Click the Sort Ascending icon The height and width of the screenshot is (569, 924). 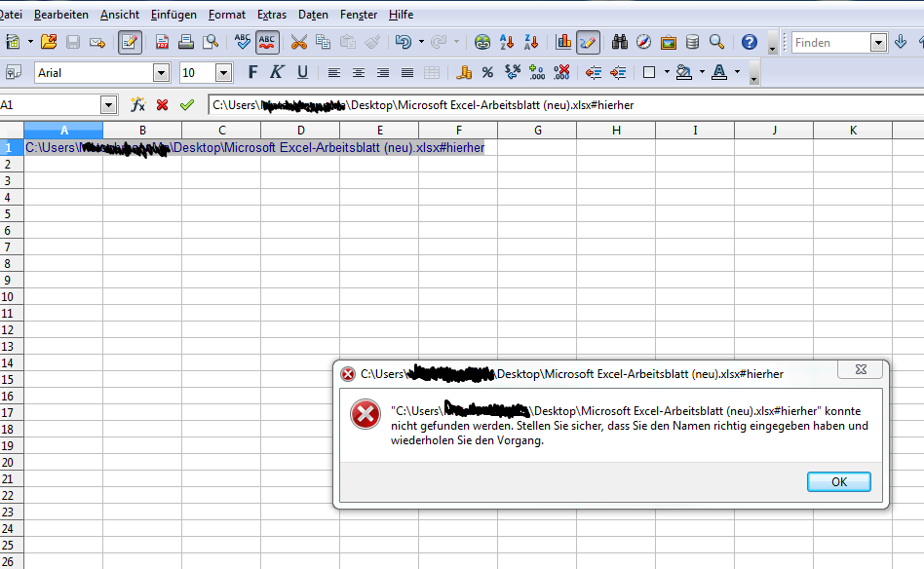click(x=506, y=42)
